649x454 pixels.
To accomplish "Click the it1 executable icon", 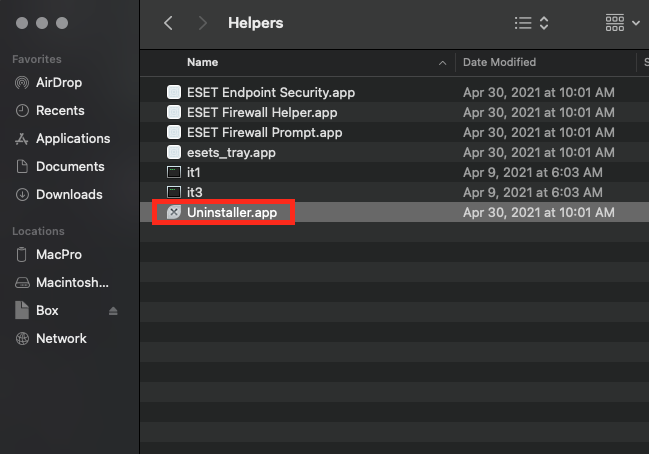I will (174, 172).
